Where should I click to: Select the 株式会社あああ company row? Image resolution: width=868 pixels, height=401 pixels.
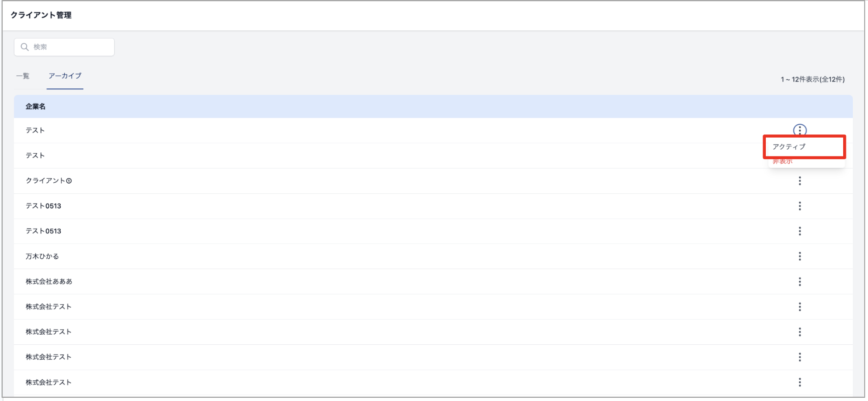[x=433, y=281]
